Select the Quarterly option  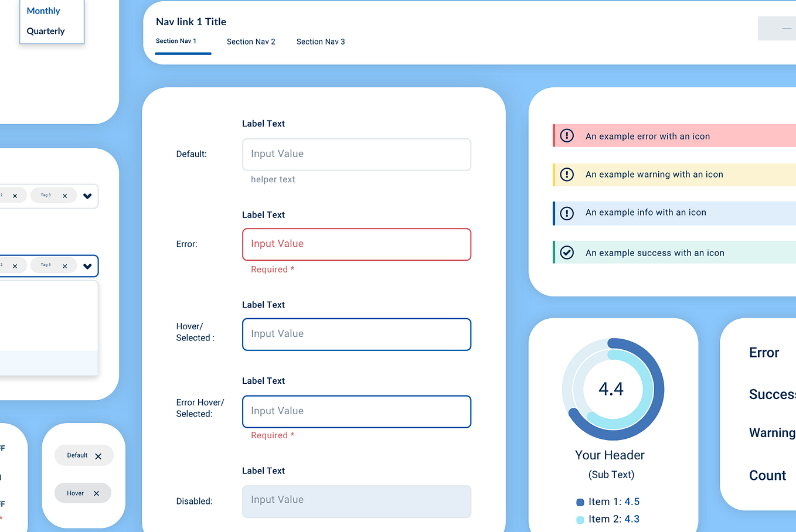coord(45,30)
